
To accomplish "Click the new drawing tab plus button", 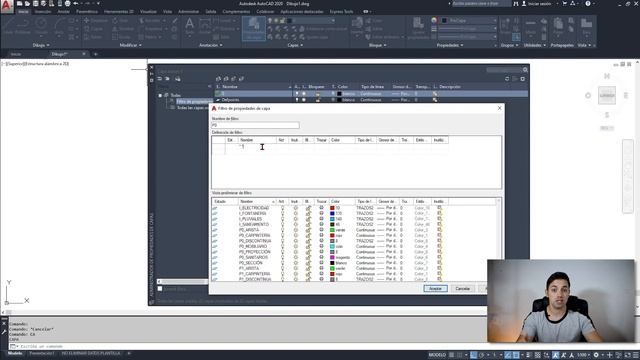I will point(96,54).
